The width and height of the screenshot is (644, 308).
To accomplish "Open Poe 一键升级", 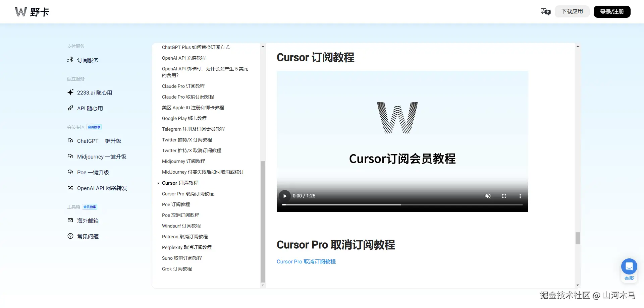I will (x=93, y=173).
